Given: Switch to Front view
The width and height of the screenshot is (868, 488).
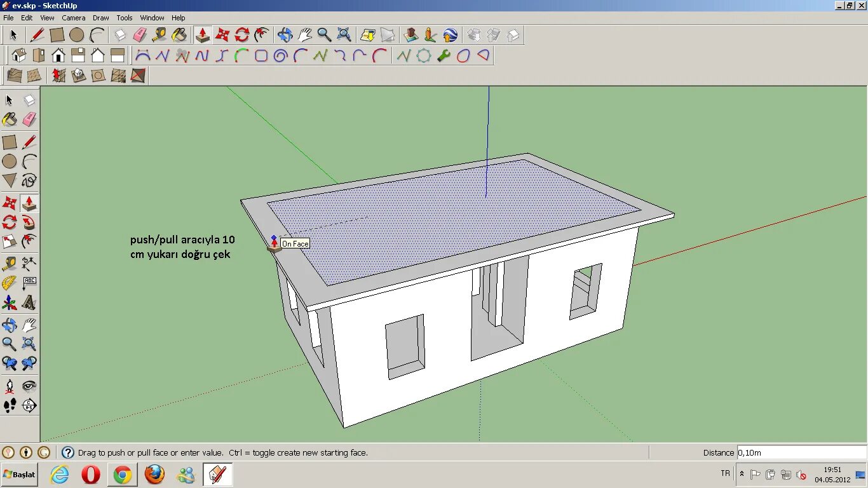Looking at the screenshot, I should [x=58, y=55].
